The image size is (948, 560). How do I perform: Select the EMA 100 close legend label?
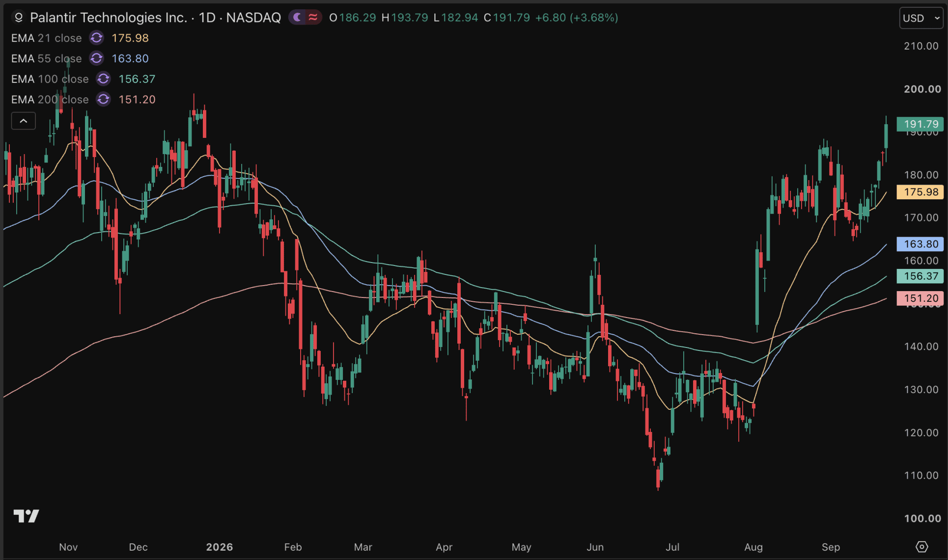point(50,79)
